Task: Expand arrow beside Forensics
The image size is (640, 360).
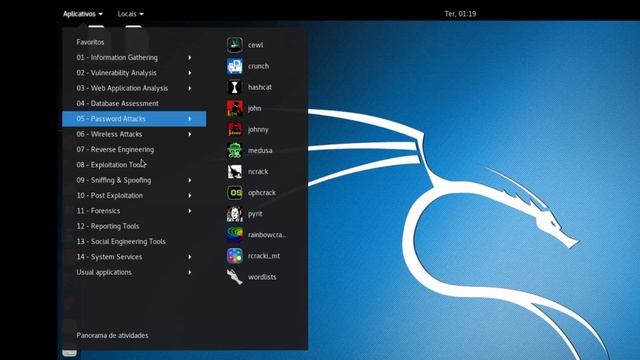Action: pos(190,211)
